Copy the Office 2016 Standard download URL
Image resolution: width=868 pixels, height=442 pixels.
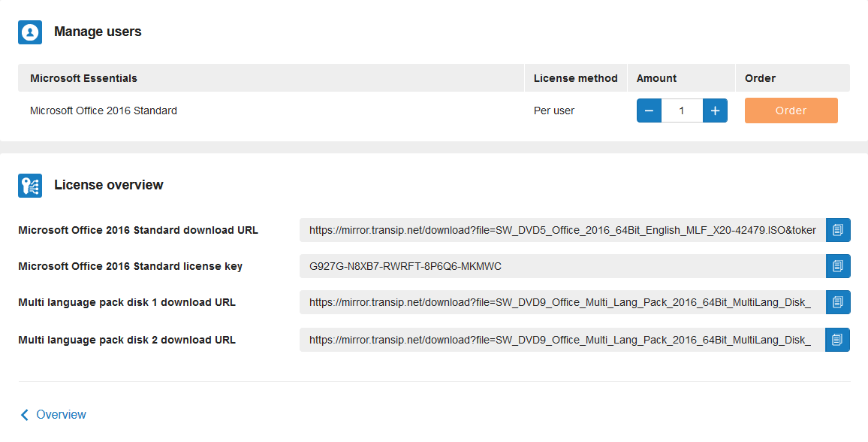click(x=838, y=230)
